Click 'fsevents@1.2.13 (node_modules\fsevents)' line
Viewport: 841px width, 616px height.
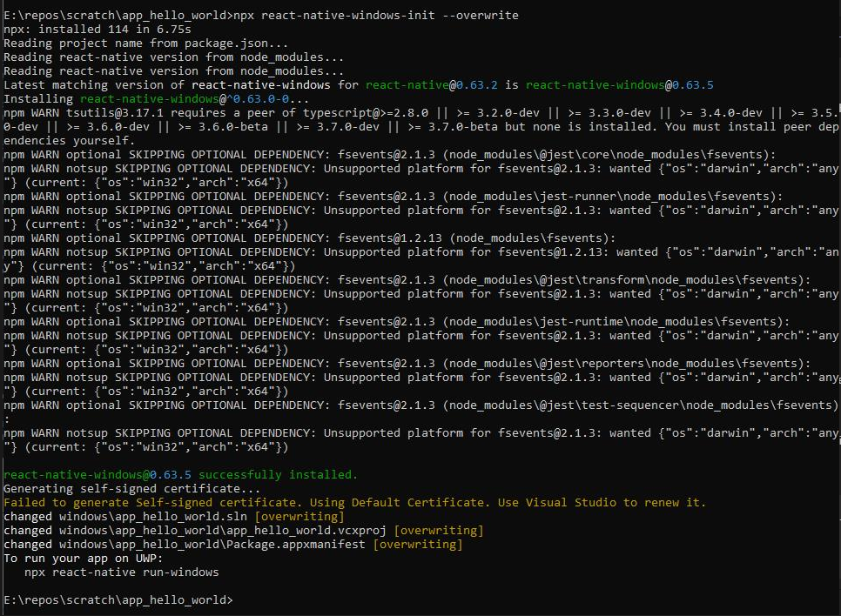coord(309,238)
